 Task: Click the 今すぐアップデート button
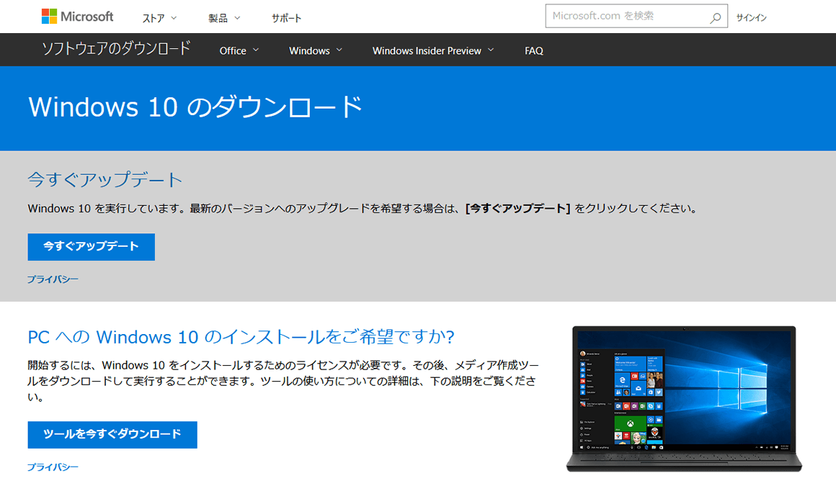[x=91, y=247]
